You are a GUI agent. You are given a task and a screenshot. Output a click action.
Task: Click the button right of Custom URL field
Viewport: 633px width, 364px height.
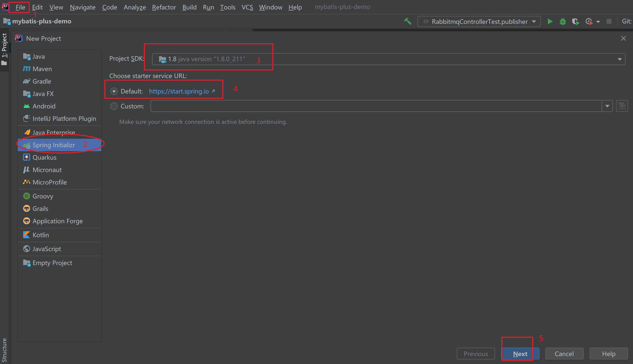(x=622, y=106)
